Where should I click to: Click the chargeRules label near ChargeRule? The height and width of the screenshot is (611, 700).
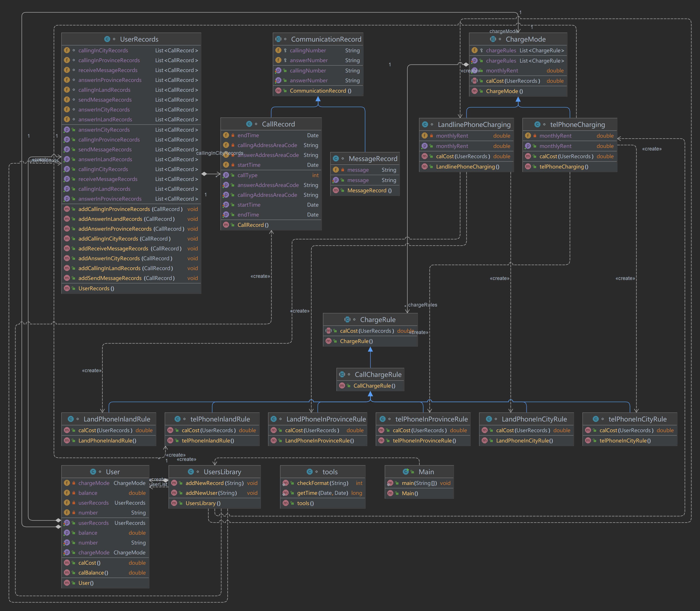pos(422,305)
